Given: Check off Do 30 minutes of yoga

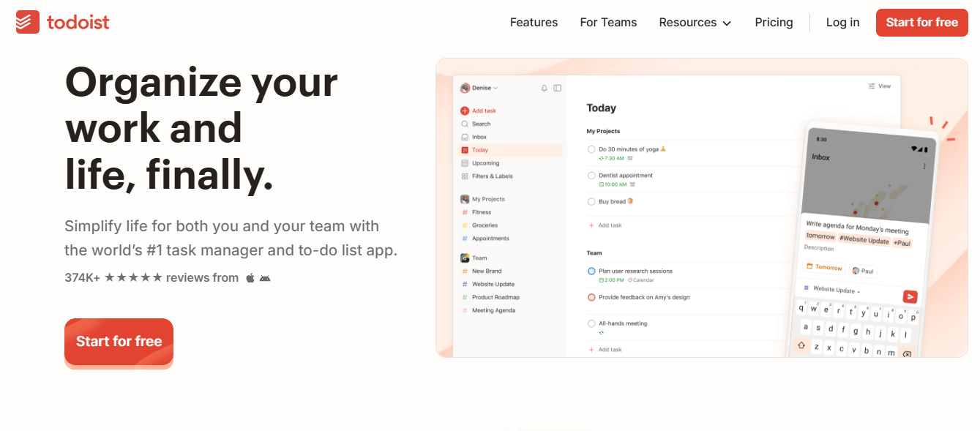Looking at the screenshot, I should point(591,149).
